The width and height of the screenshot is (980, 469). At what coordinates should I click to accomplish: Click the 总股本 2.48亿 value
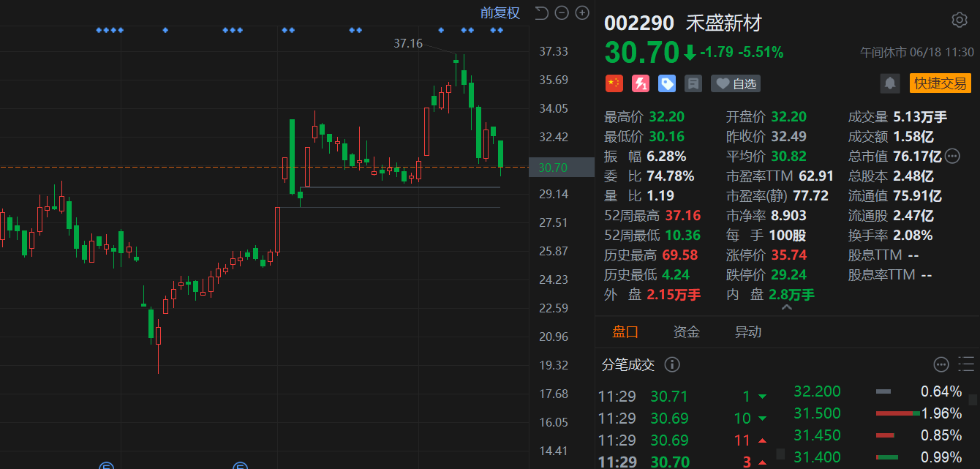[x=913, y=176]
